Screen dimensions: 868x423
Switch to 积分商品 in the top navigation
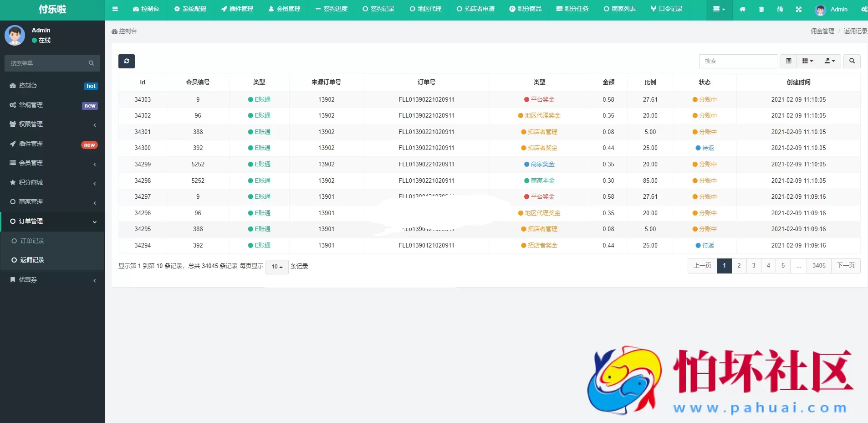pos(526,9)
